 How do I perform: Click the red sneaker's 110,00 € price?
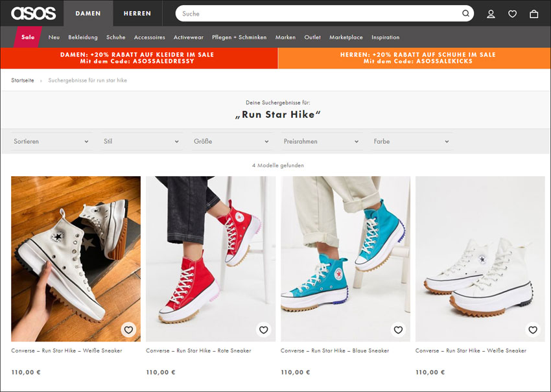point(161,372)
